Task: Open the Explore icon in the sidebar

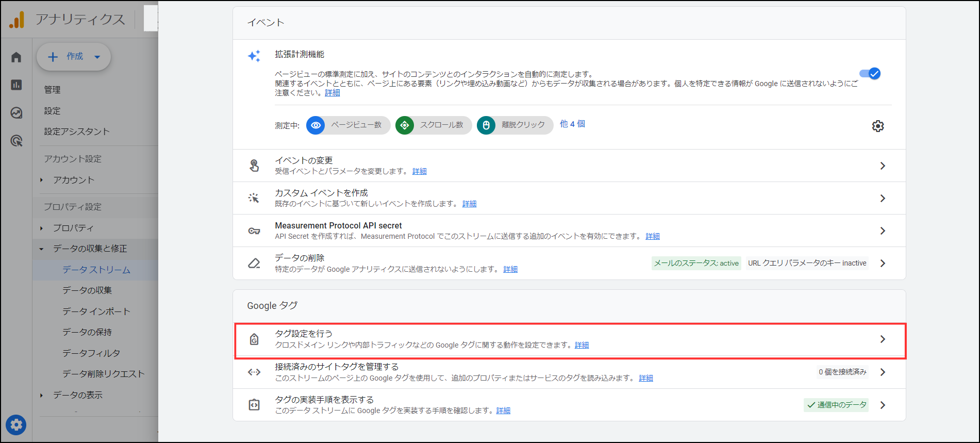Action: click(x=16, y=112)
